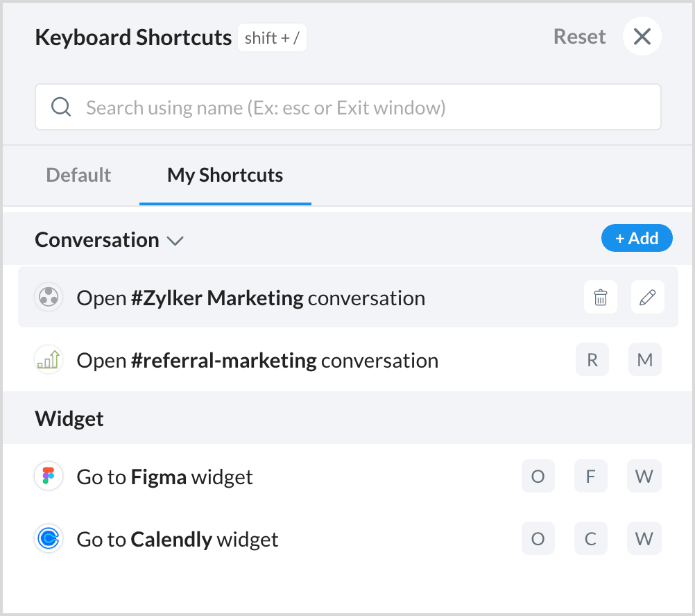The width and height of the screenshot is (695, 616).
Task: Select Open #referral-marketing conversation row
Action: click(348, 359)
